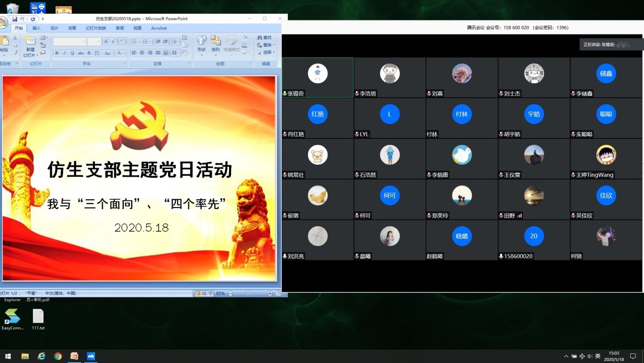Image resolution: width=644 pixels, height=363 pixels.
Task: Click the 85% zoom level button
Action: coord(220,293)
